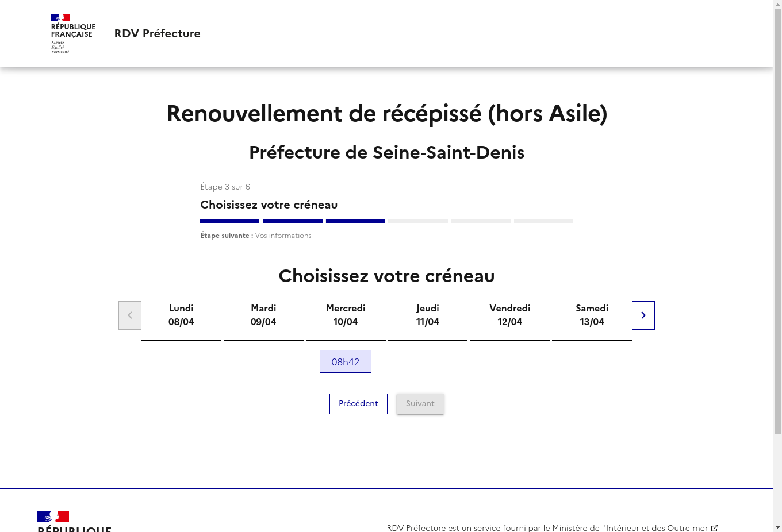Select the 08h42 time slot

(x=346, y=361)
